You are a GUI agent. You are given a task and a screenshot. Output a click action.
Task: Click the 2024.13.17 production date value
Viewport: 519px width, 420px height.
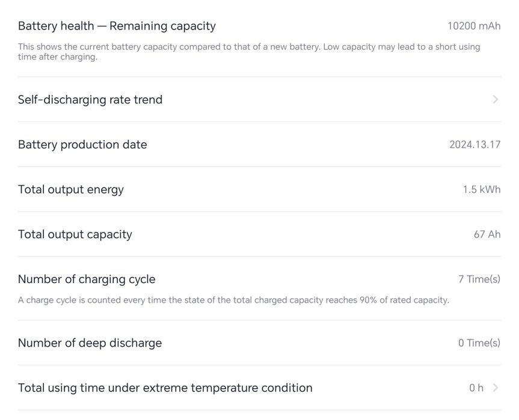(x=474, y=145)
